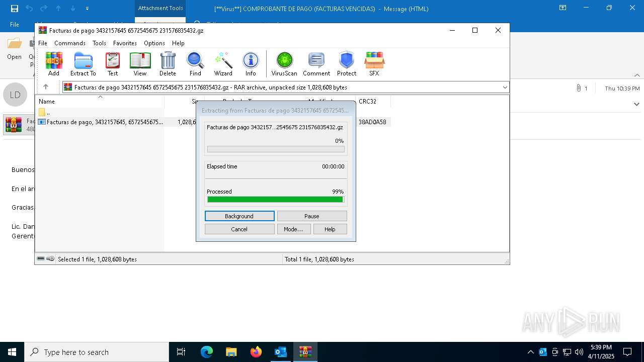
Task: Open Windows Start menu
Action: tap(12, 352)
